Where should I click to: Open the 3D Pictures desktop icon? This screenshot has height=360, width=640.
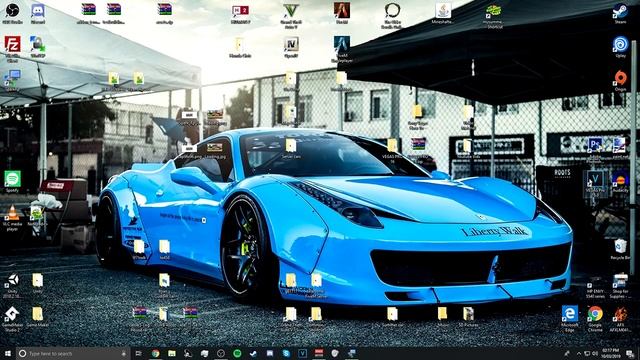(x=468, y=317)
